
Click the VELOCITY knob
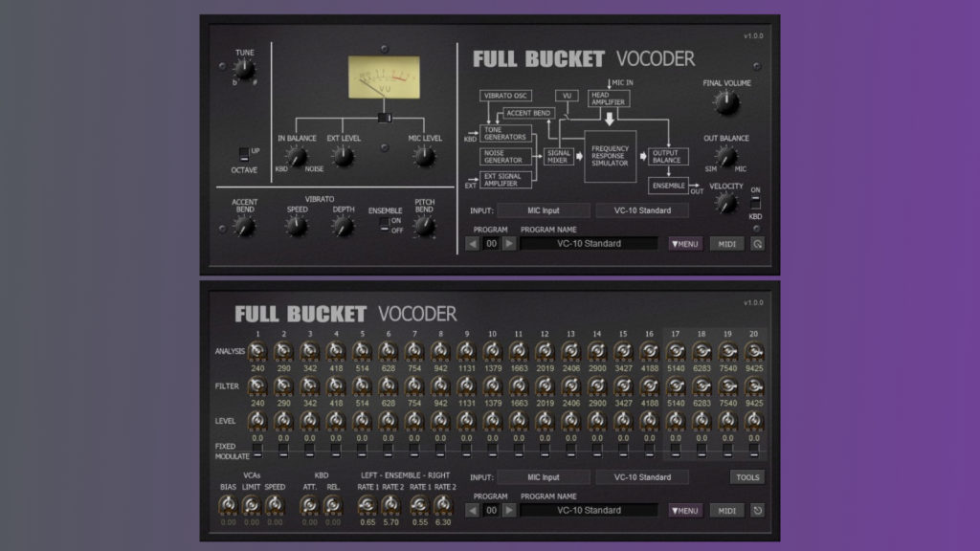pyautogui.click(x=725, y=203)
